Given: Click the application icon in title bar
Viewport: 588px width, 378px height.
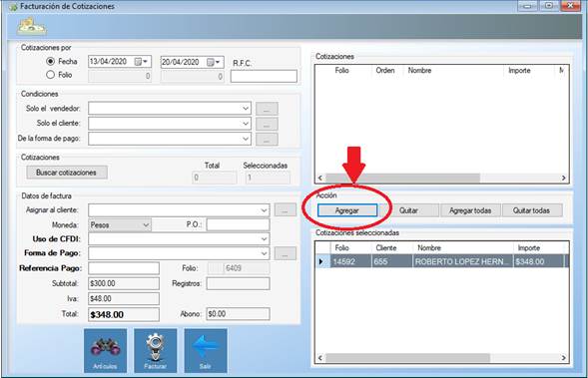Looking at the screenshot, I should (14, 6).
